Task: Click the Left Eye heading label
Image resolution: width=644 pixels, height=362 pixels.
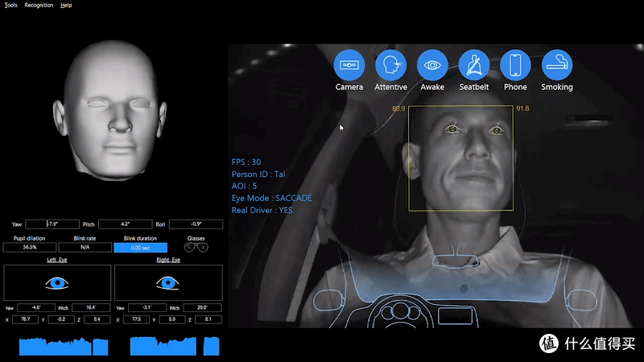Action: point(57,260)
